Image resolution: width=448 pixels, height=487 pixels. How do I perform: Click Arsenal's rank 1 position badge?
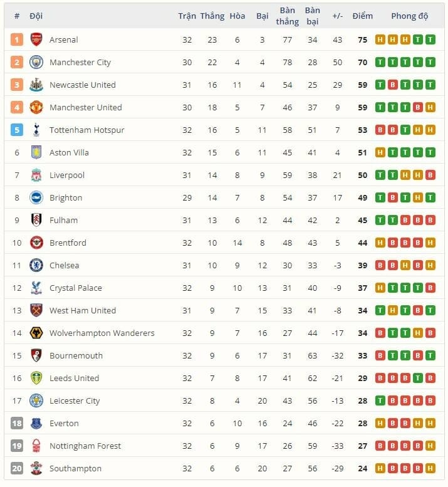(x=17, y=39)
